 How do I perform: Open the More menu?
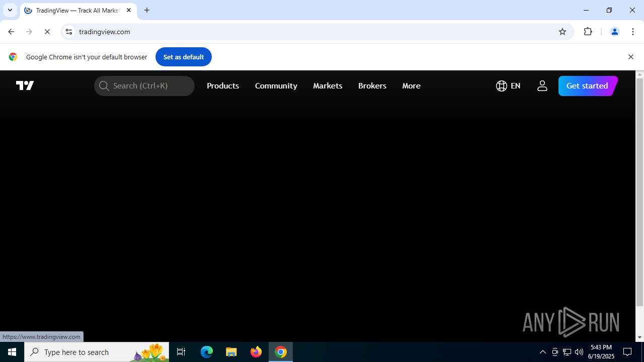click(x=411, y=85)
